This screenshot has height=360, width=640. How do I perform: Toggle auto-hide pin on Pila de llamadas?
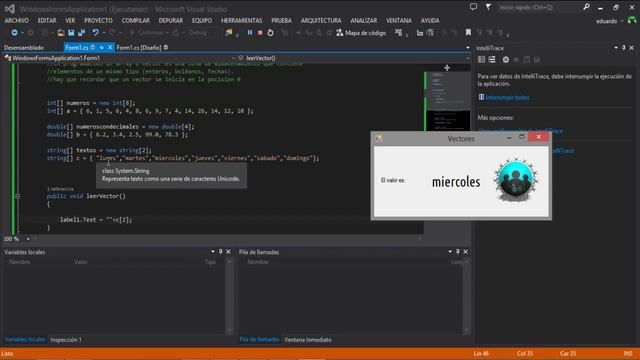point(458,252)
